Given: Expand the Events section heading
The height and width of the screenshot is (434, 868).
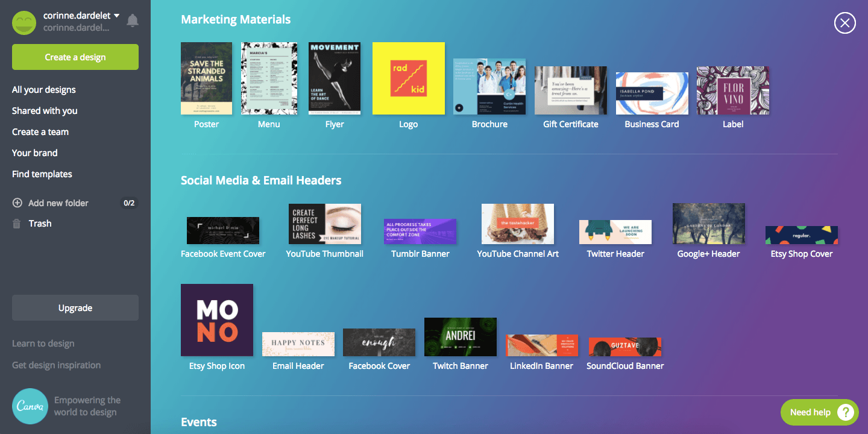Looking at the screenshot, I should point(199,421).
